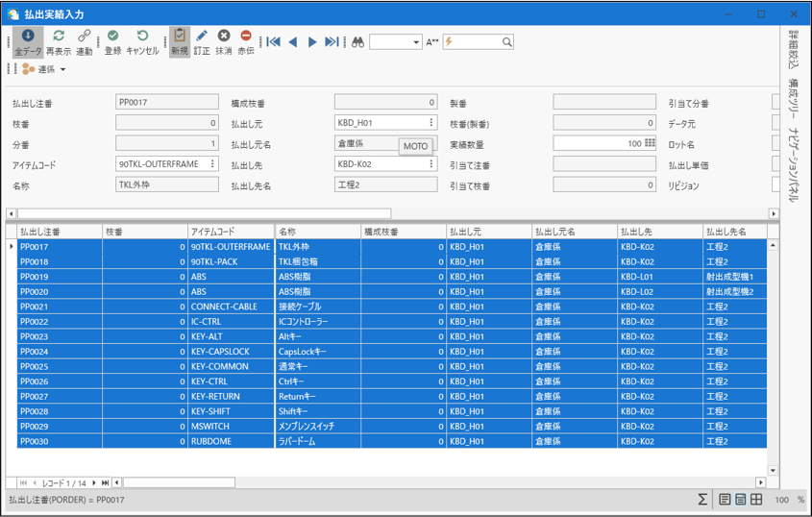Sort by the アイテムコード column header
This screenshot has height=517, width=812.
point(231,232)
